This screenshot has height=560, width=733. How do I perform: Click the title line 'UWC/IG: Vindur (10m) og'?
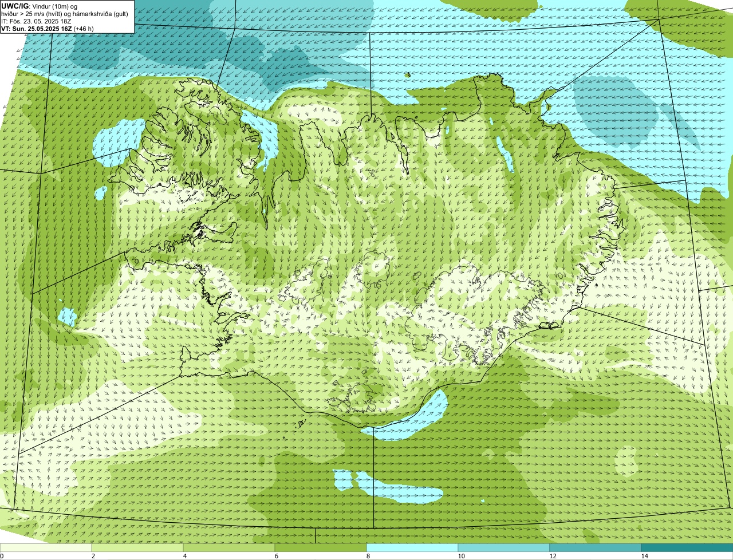39,6
